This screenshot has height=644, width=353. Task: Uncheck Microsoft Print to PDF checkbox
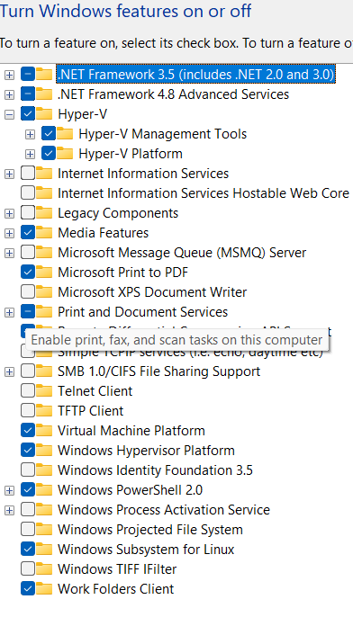coord(28,273)
